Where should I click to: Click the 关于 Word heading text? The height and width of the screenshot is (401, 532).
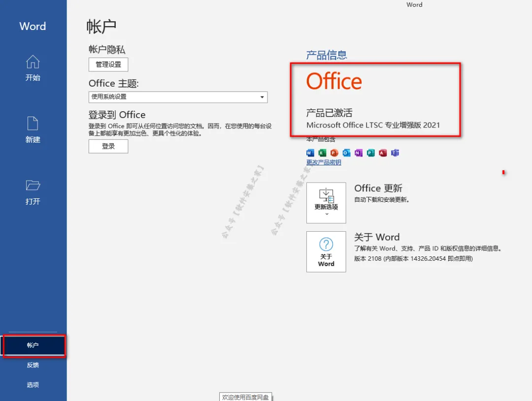pos(377,237)
